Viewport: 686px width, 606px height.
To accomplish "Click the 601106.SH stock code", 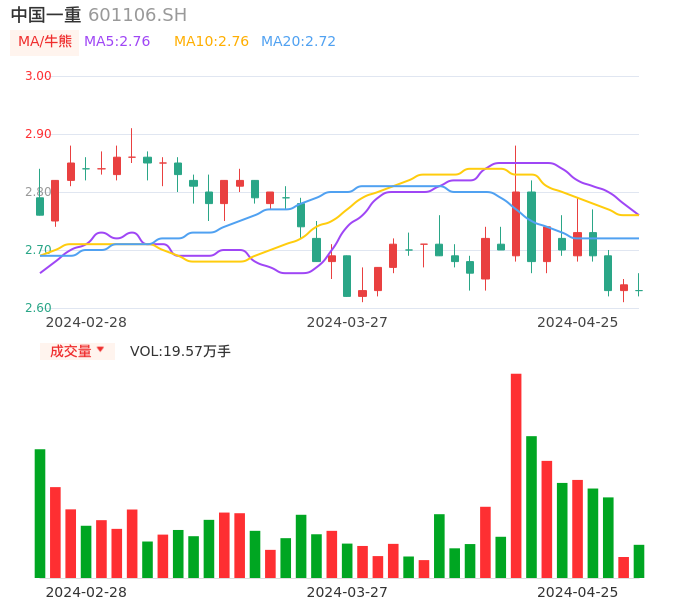I will click(137, 15).
